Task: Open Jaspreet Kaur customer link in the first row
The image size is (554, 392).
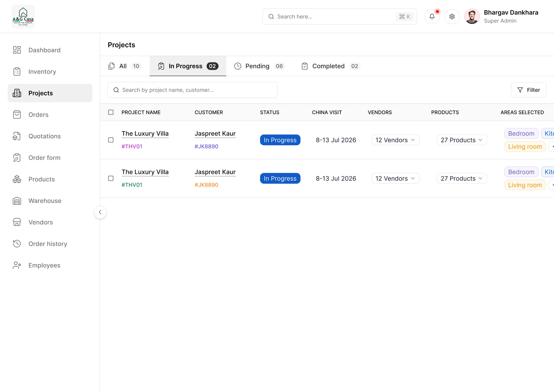Action: pos(215,134)
